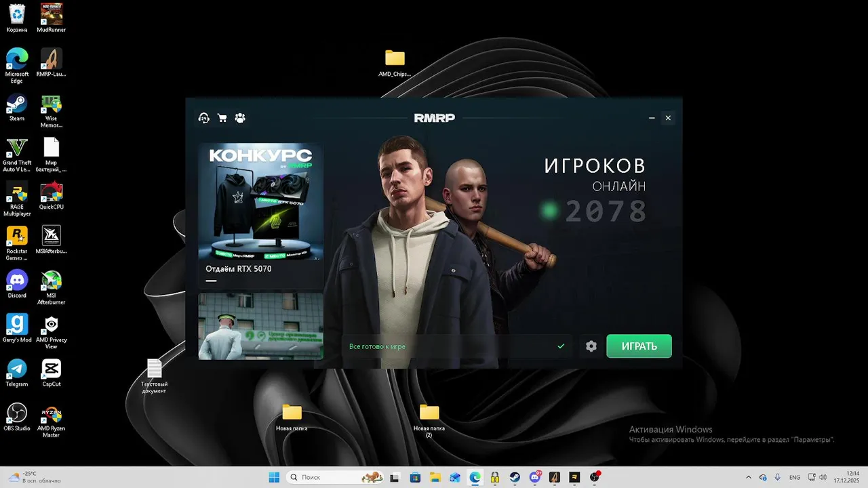Select the Корзина recycle bin desktop icon
The height and width of the screenshot is (488, 868).
[x=17, y=18]
